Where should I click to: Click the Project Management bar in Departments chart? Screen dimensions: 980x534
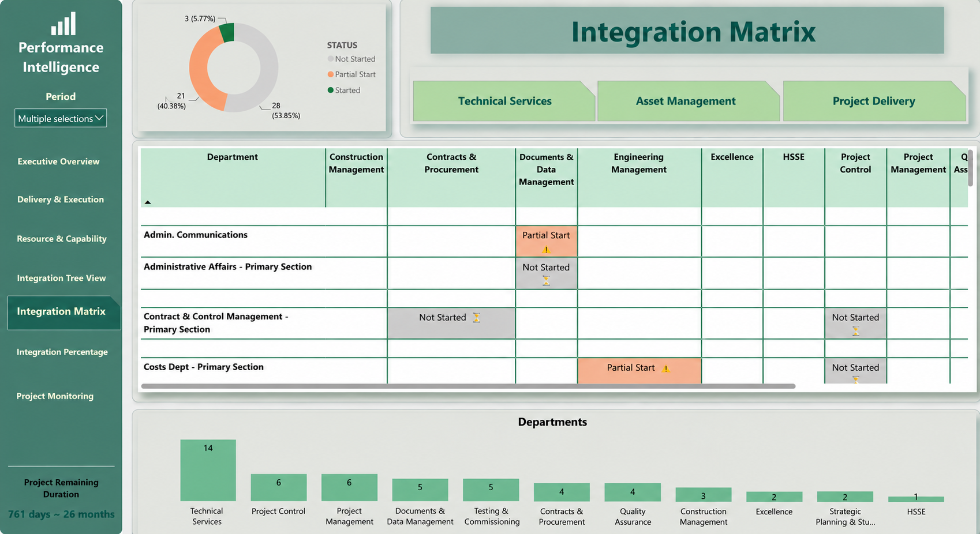click(349, 487)
